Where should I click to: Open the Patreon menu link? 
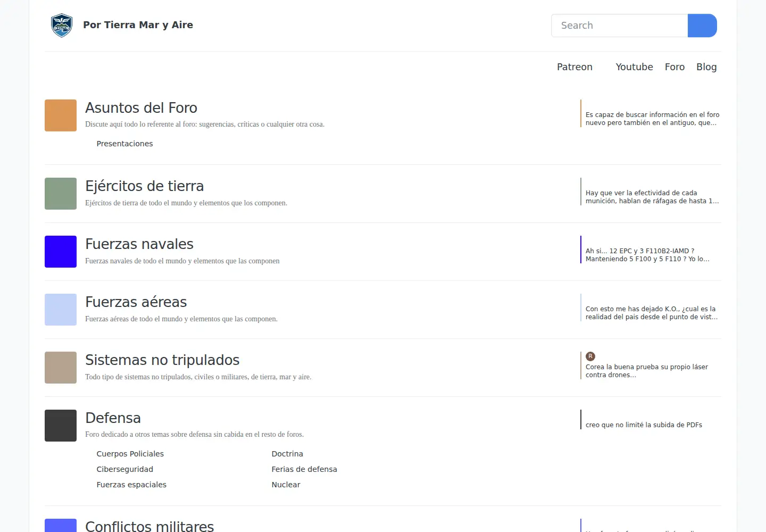pyautogui.click(x=574, y=67)
